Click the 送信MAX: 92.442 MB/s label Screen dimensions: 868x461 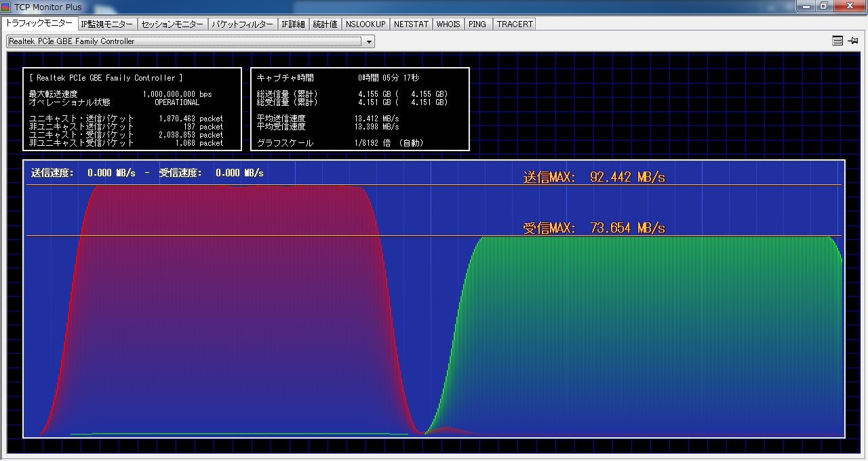(x=594, y=177)
